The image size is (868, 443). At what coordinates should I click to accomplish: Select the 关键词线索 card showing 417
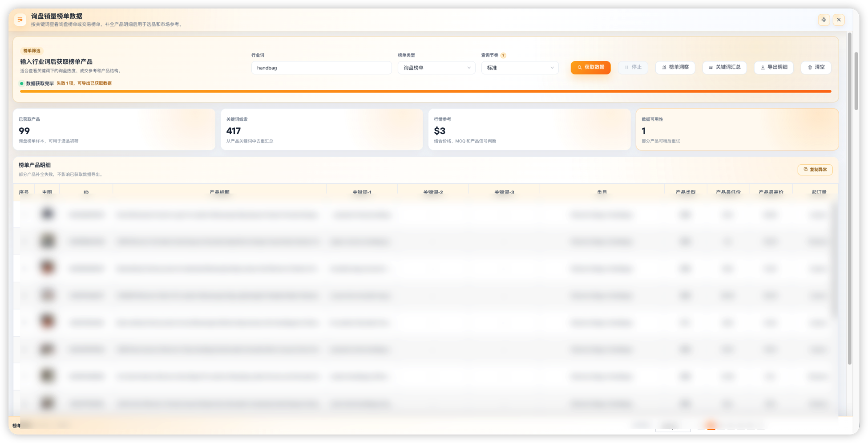(x=322, y=130)
